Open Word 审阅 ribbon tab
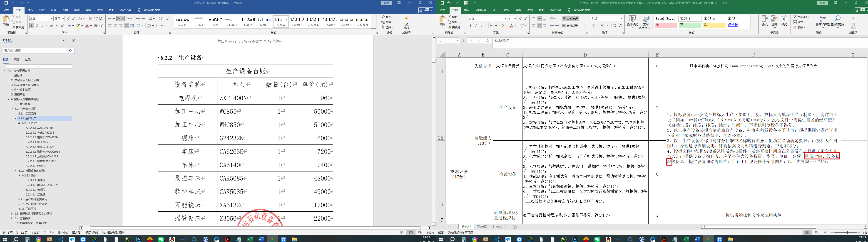868x242 pixels. 88,10
